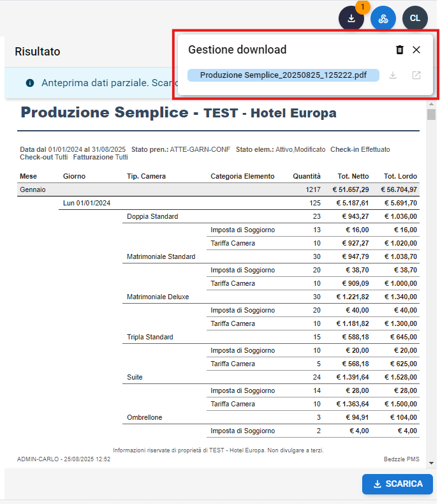Select the Produzione Semplice PDF file chip
Screen dimensions: 440x504
pos(283,75)
